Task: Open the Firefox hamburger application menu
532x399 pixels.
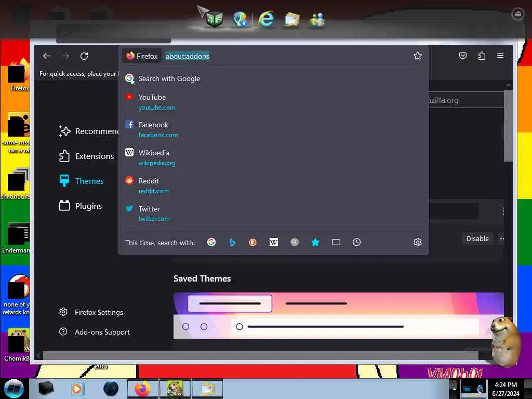Action: (x=500, y=55)
